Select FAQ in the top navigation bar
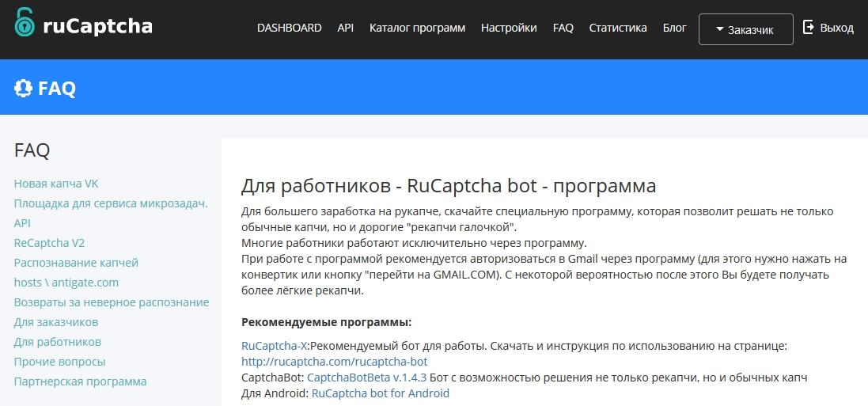The width and height of the screenshot is (868, 406). [563, 28]
